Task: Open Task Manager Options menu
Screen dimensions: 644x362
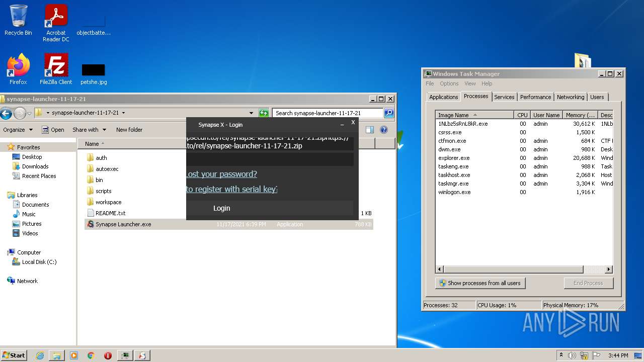Action: pyautogui.click(x=449, y=83)
